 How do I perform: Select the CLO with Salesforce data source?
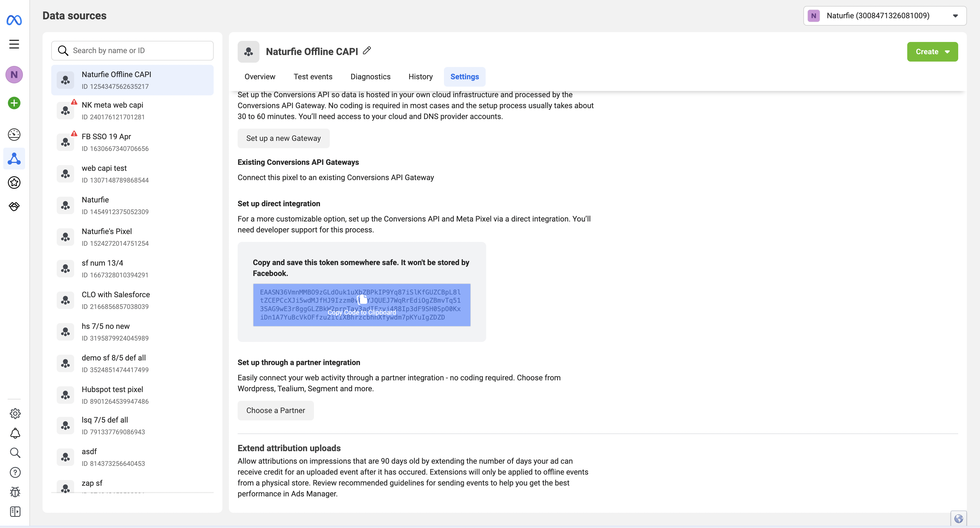(x=132, y=300)
